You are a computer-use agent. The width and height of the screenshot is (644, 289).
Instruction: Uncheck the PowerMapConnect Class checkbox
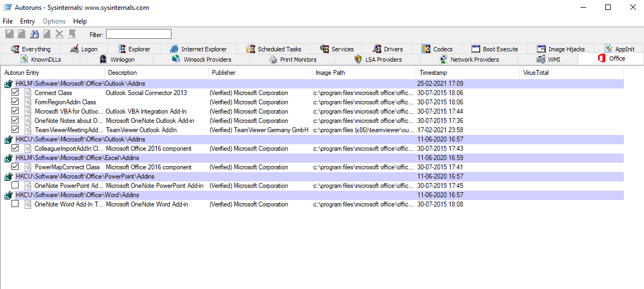coord(15,167)
